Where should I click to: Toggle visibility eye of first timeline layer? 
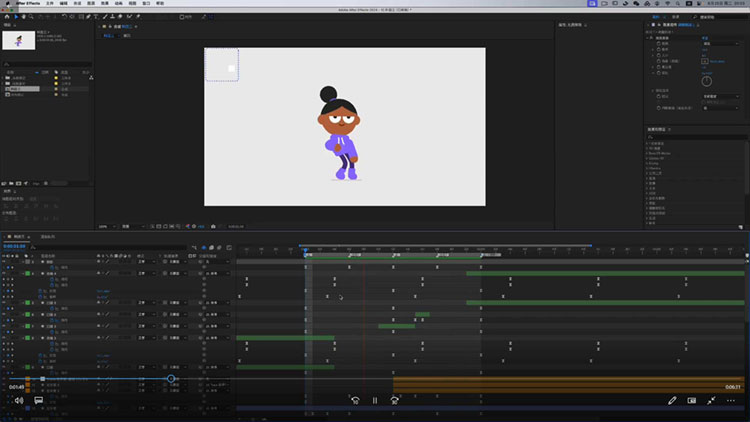click(5, 262)
